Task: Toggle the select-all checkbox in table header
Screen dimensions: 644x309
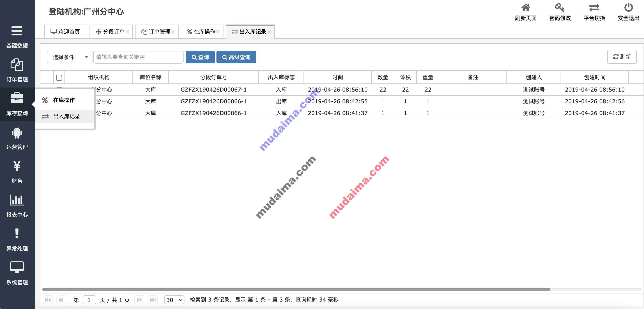Action: [x=59, y=78]
